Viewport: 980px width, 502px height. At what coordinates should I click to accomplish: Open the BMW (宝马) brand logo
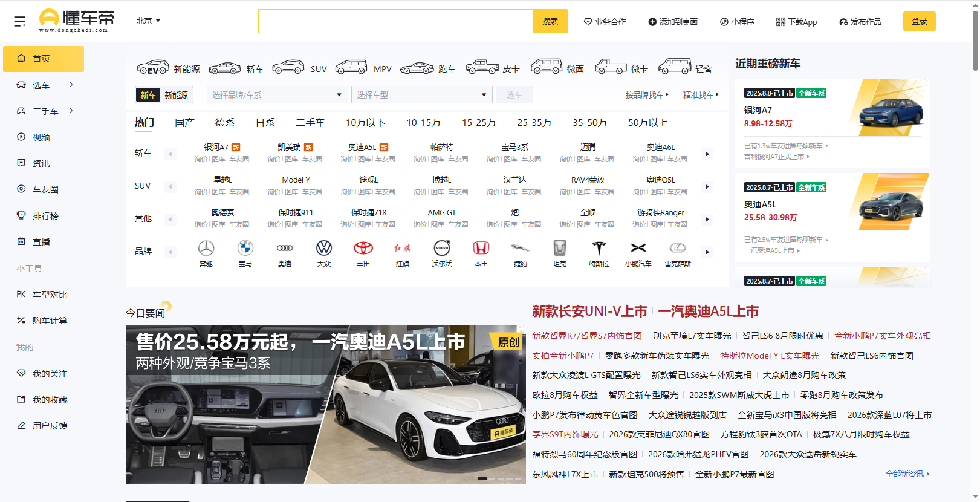click(245, 248)
